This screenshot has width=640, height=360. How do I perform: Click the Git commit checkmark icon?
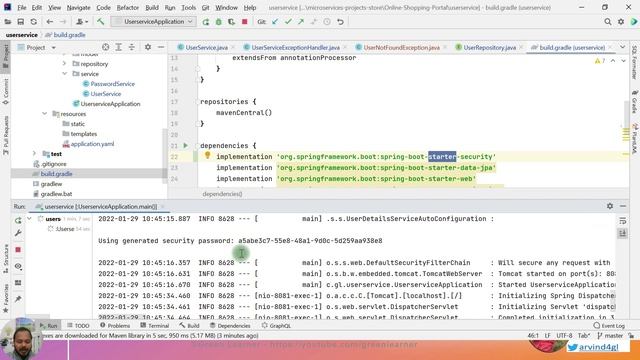pyautogui.click(x=288, y=22)
